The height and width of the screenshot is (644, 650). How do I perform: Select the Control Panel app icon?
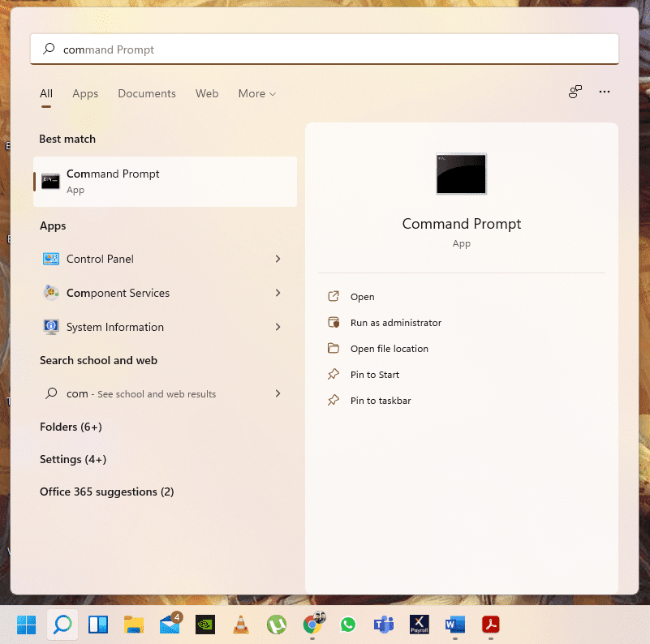click(x=50, y=259)
